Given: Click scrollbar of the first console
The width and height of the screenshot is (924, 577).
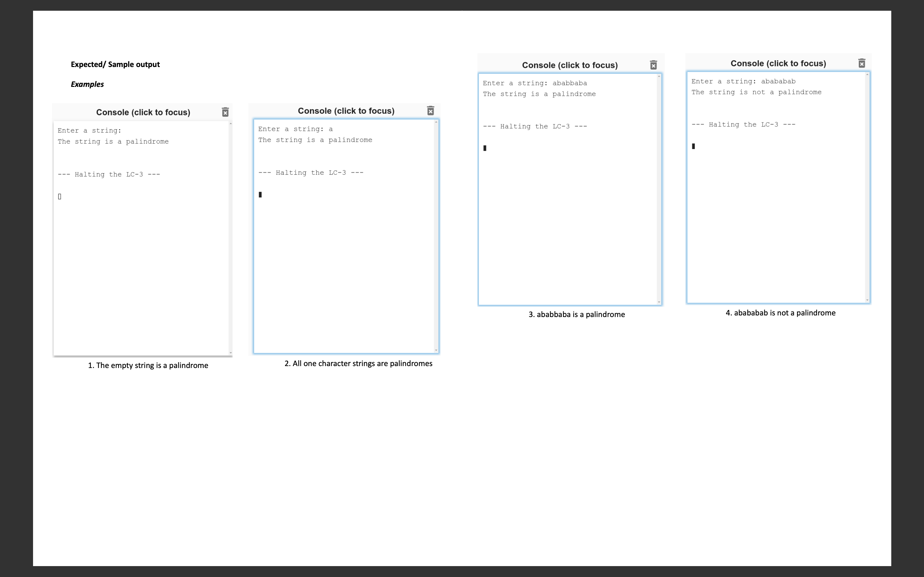Looking at the screenshot, I should click(231, 237).
